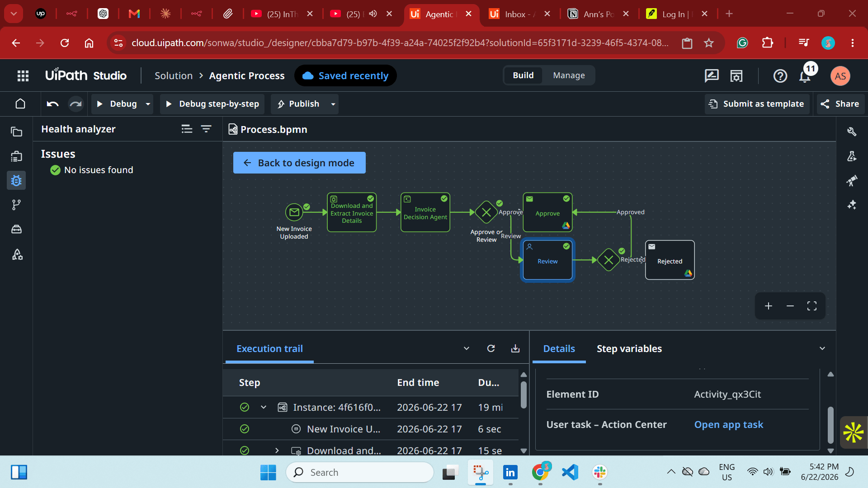Go to the Studio home icon
The width and height of the screenshot is (868, 488).
20,104
